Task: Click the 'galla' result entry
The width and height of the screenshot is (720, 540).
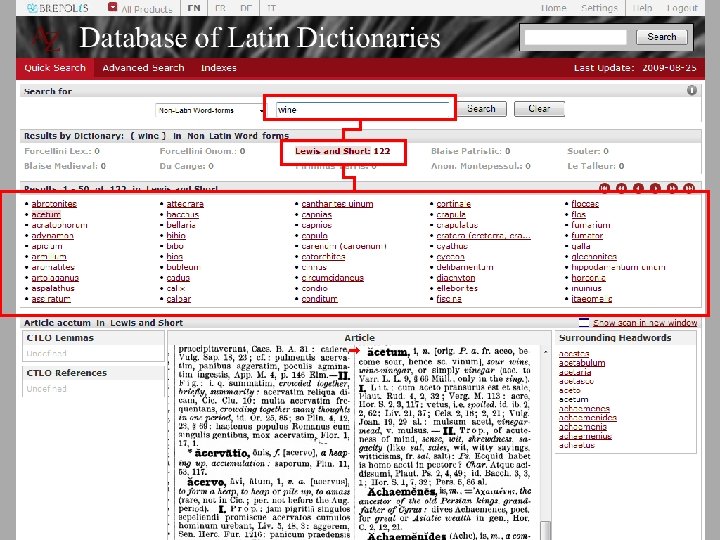Action: coord(581,246)
